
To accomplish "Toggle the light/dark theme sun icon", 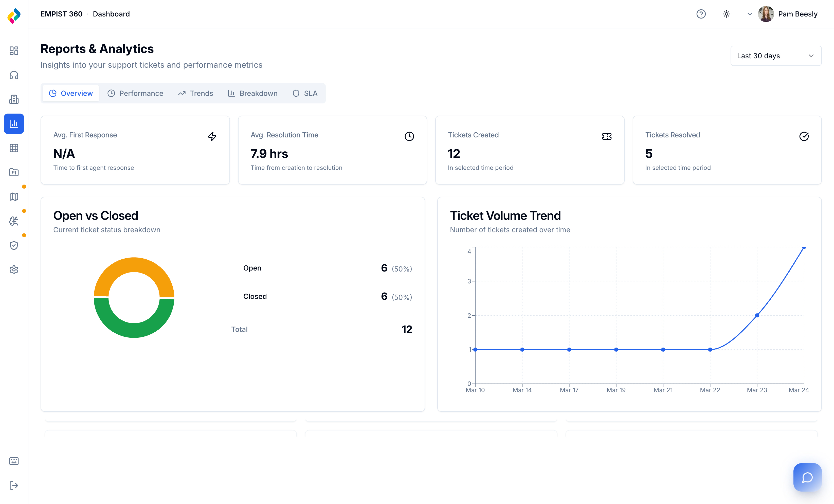I will pos(726,14).
